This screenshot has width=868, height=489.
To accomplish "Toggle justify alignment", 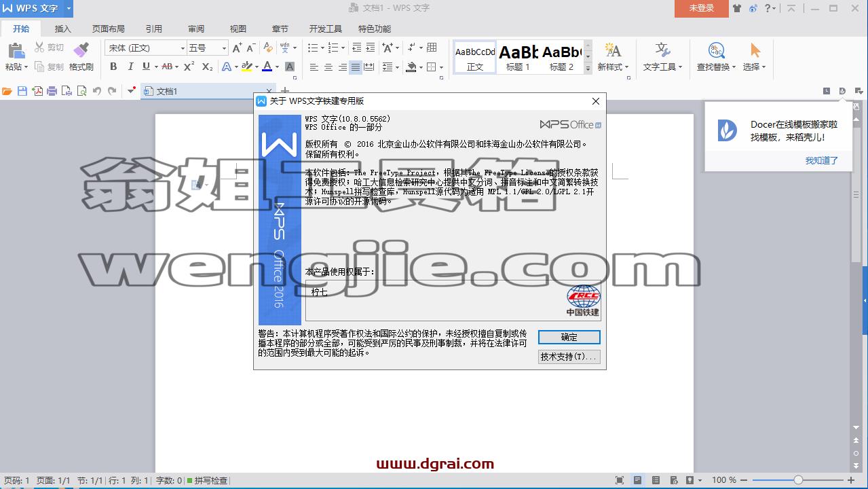I will pyautogui.click(x=355, y=67).
